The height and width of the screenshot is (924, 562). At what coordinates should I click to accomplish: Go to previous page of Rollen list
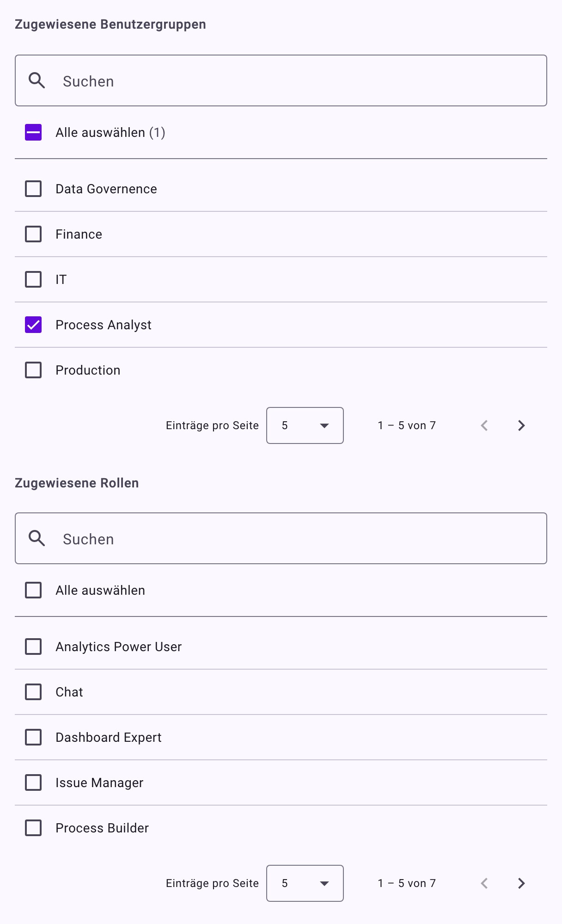pyautogui.click(x=484, y=883)
